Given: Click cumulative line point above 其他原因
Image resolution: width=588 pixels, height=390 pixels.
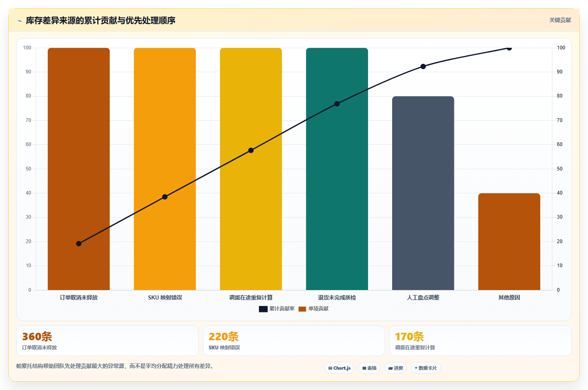Looking at the screenshot, I should coord(509,48).
